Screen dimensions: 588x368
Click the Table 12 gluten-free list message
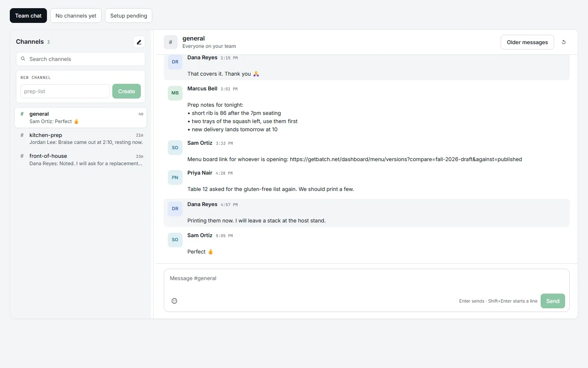(271, 189)
